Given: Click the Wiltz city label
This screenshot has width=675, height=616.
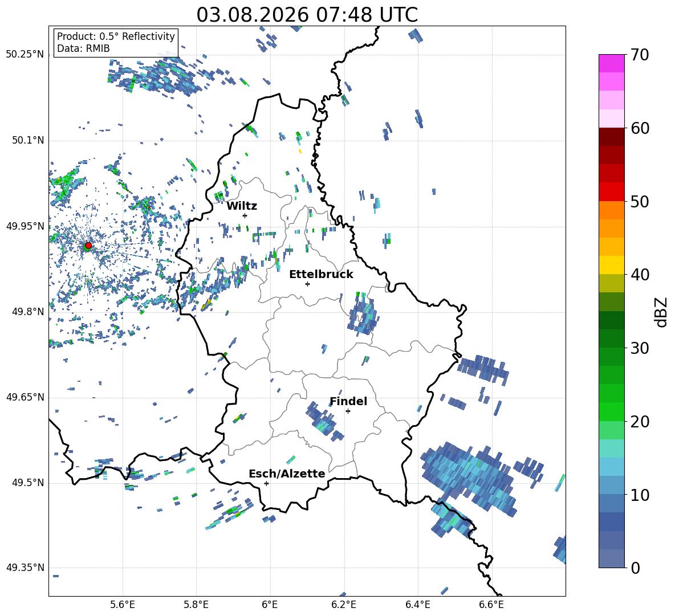Looking at the screenshot, I should pos(242,206).
